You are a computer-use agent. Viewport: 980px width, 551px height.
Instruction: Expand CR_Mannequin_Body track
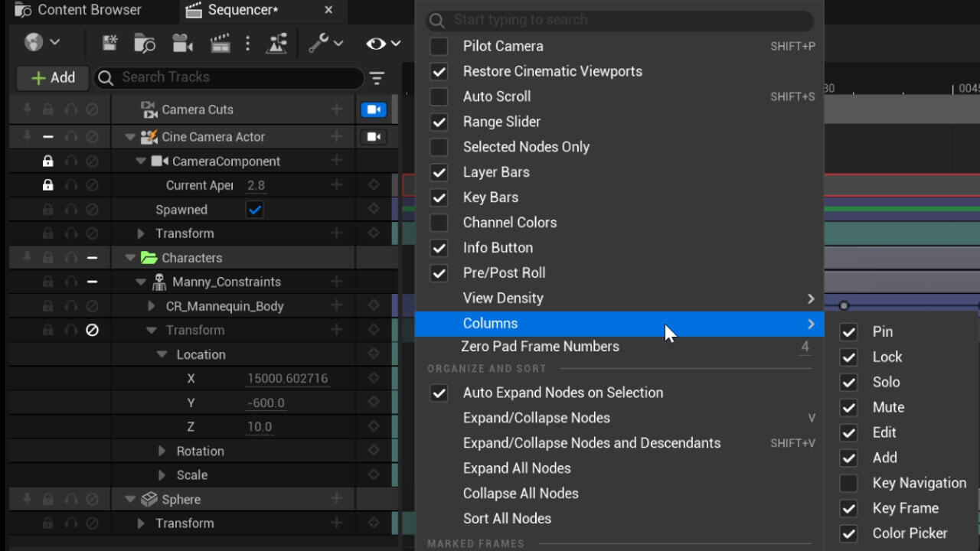click(151, 306)
